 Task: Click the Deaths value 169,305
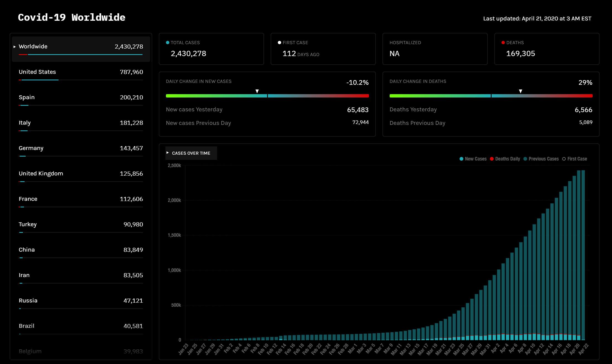[521, 54]
